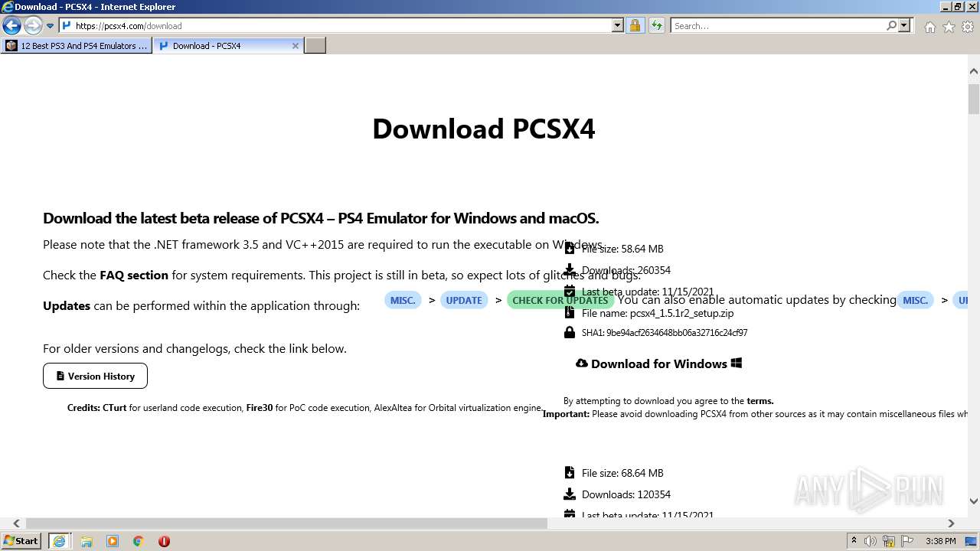Open a new blank tab
Viewport: 980px width, 551px height.
315,46
